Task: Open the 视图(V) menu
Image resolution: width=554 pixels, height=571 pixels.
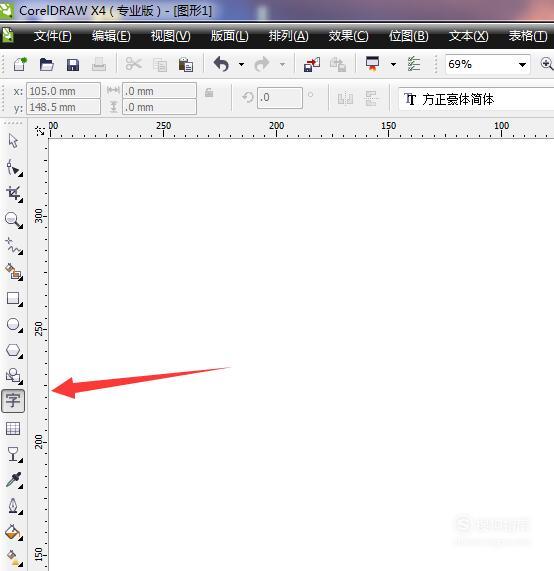Action: click(170, 36)
